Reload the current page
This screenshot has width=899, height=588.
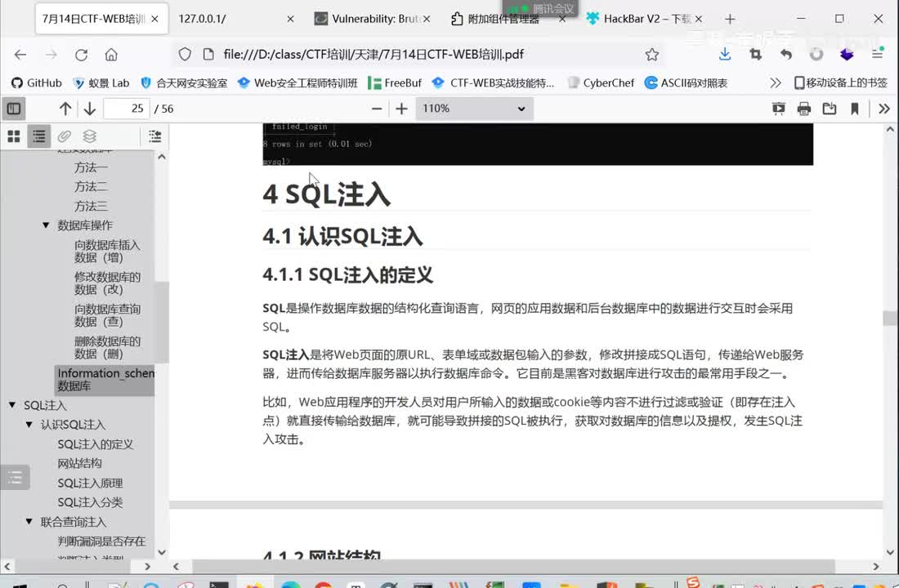pos(82,55)
